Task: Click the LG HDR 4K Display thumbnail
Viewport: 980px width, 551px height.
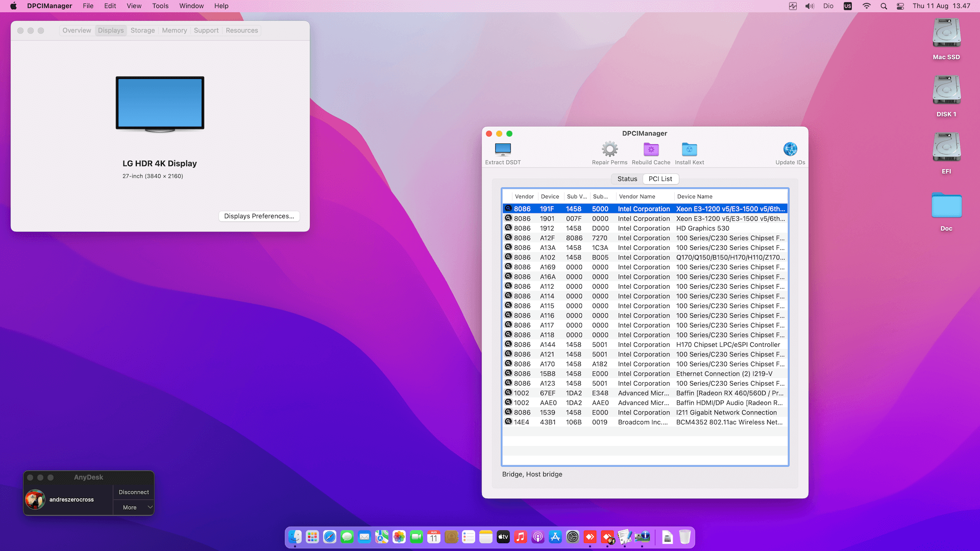Action: click(x=160, y=104)
